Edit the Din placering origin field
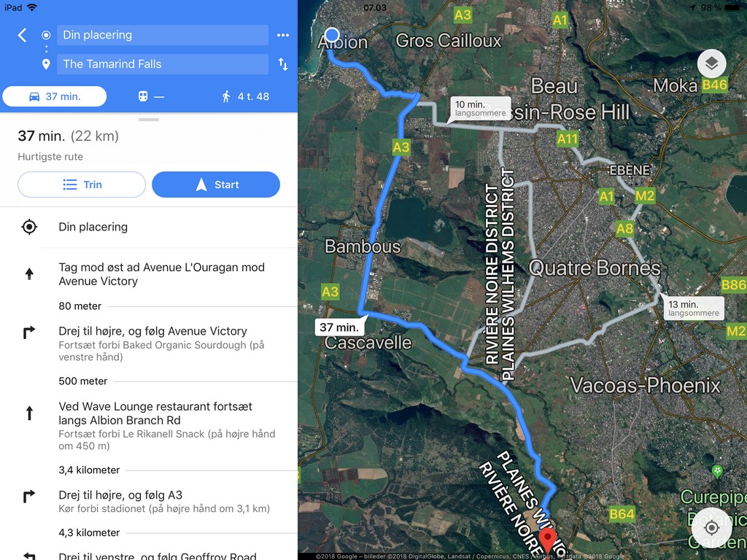The width and height of the screenshot is (747, 560). pyautogui.click(x=163, y=35)
